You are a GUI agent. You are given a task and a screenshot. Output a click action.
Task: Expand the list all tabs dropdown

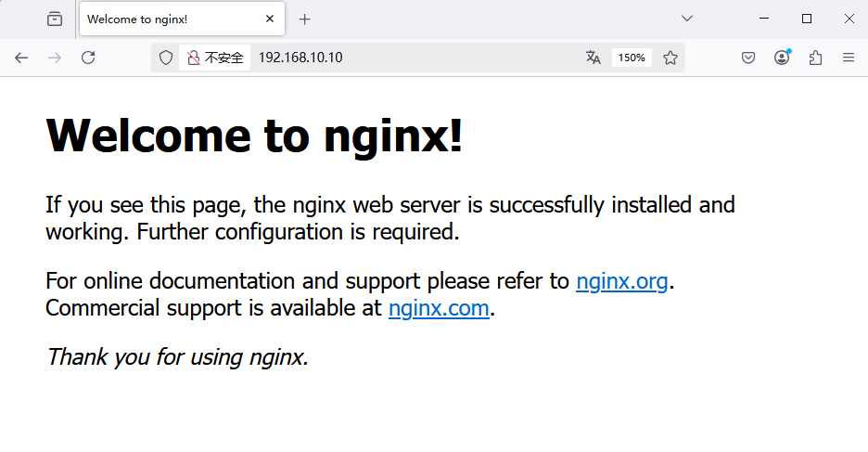(x=687, y=19)
